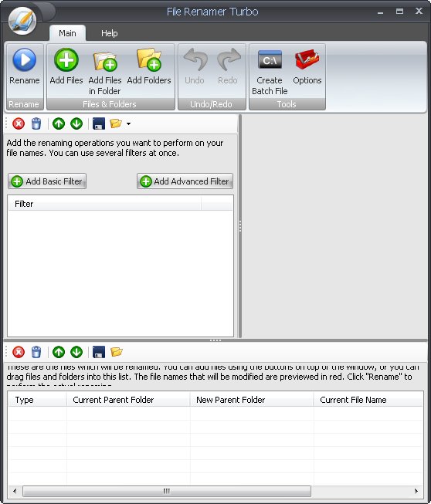Click Add Files in Folder icon

[x=105, y=61]
